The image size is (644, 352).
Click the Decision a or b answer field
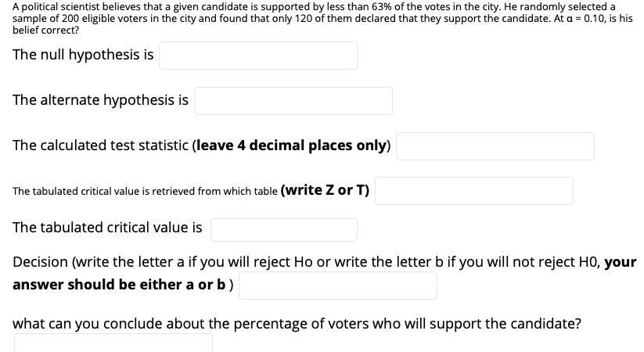point(338,286)
